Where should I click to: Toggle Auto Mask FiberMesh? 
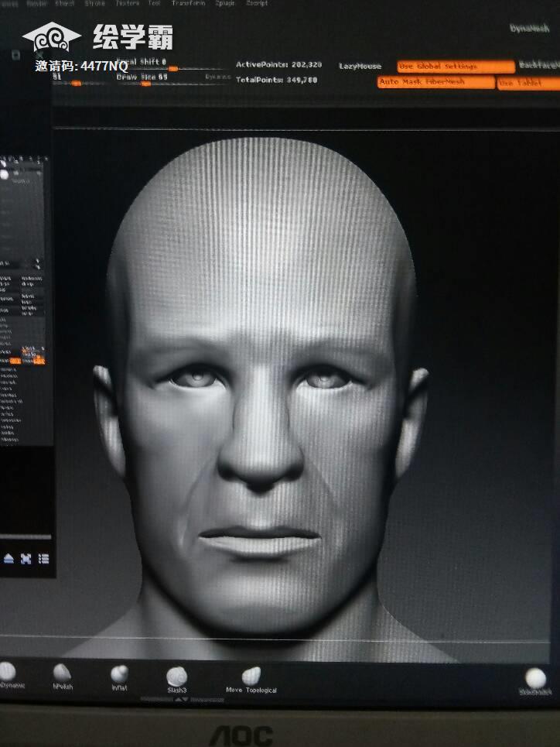click(x=435, y=82)
